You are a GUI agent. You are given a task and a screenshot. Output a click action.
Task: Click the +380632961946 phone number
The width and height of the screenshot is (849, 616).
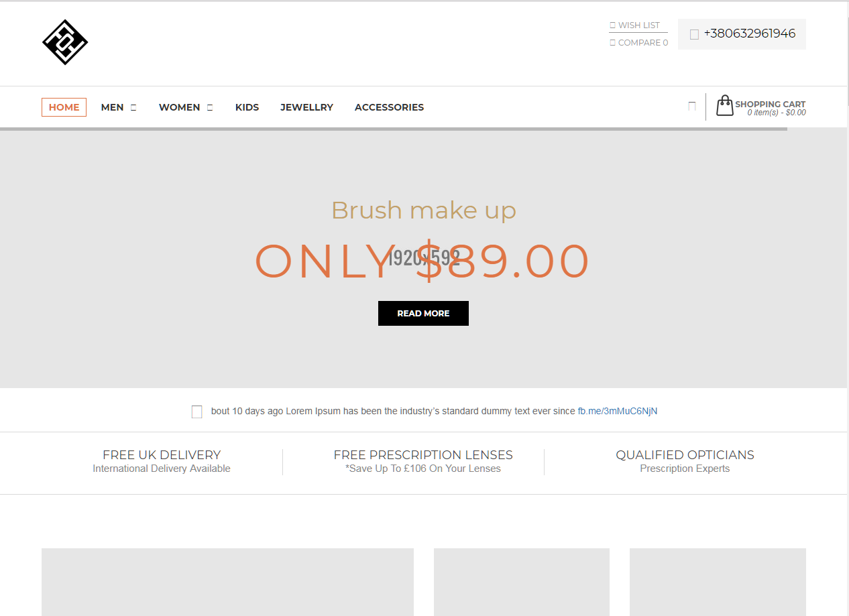pos(749,34)
